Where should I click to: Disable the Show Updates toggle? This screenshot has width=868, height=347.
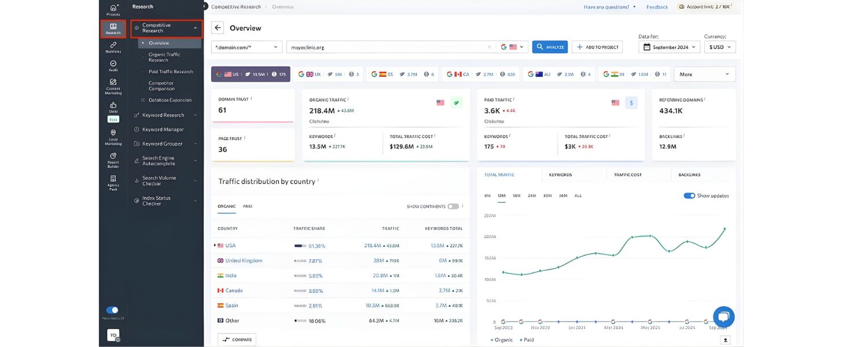click(x=689, y=195)
